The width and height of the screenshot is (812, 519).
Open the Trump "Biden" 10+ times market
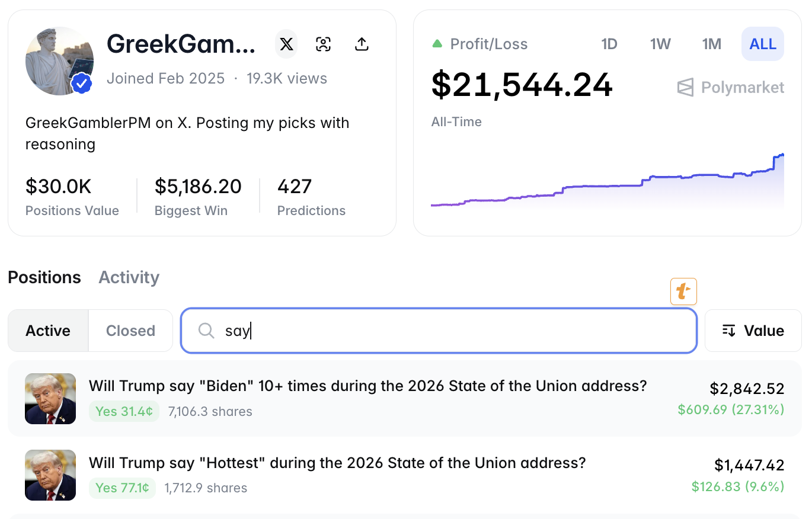point(367,386)
